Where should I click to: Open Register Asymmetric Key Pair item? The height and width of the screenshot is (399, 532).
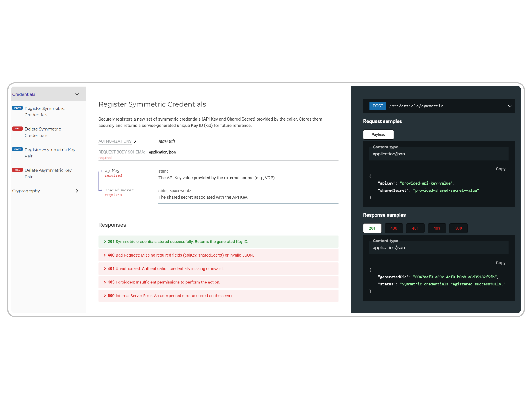pyautogui.click(x=50, y=153)
